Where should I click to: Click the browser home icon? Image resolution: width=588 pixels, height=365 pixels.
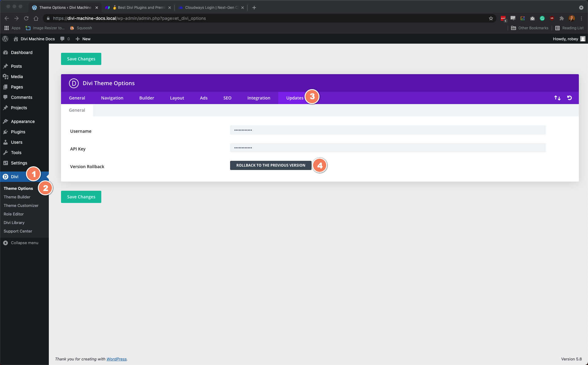36,18
